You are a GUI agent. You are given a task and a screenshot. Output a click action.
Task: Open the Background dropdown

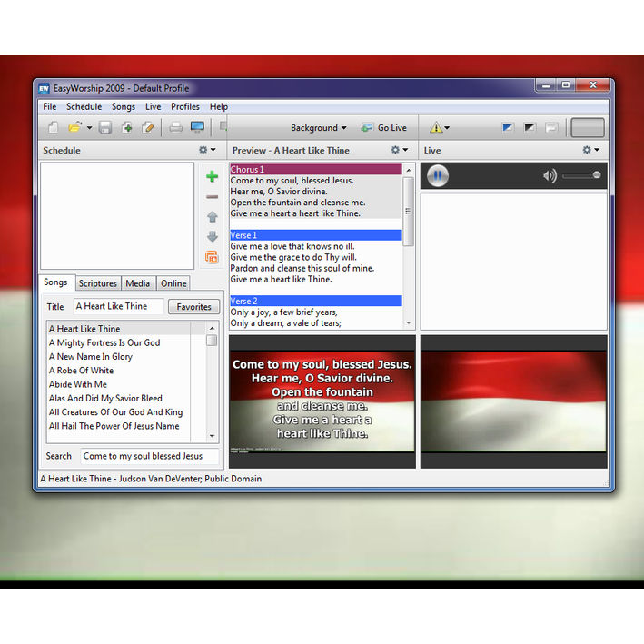tap(318, 128)
